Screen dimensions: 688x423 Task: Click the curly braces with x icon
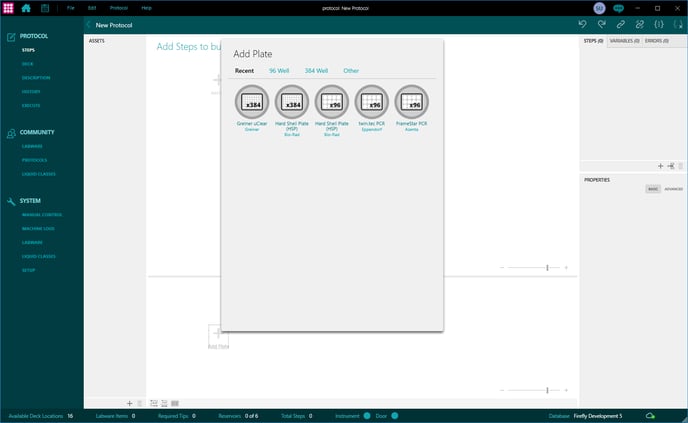click(x=678, y=25)
